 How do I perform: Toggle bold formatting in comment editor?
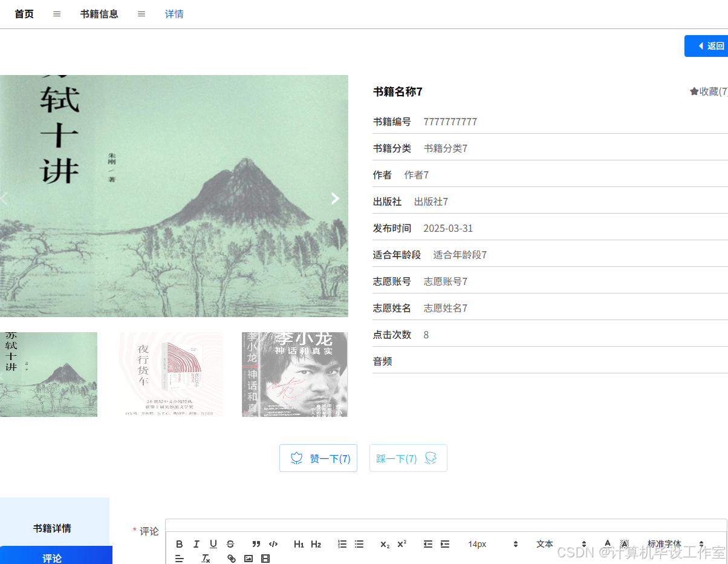click(x=179, y=544)
